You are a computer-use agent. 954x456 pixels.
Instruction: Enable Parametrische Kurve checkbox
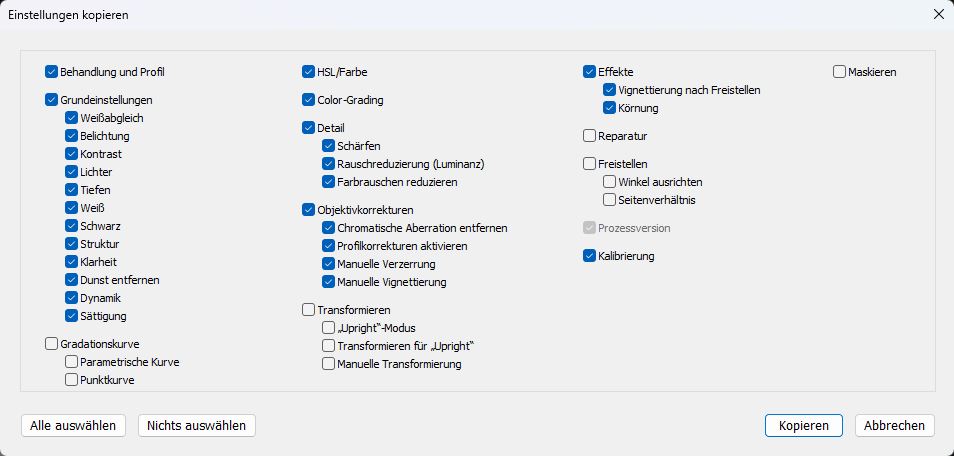[71, 362]
